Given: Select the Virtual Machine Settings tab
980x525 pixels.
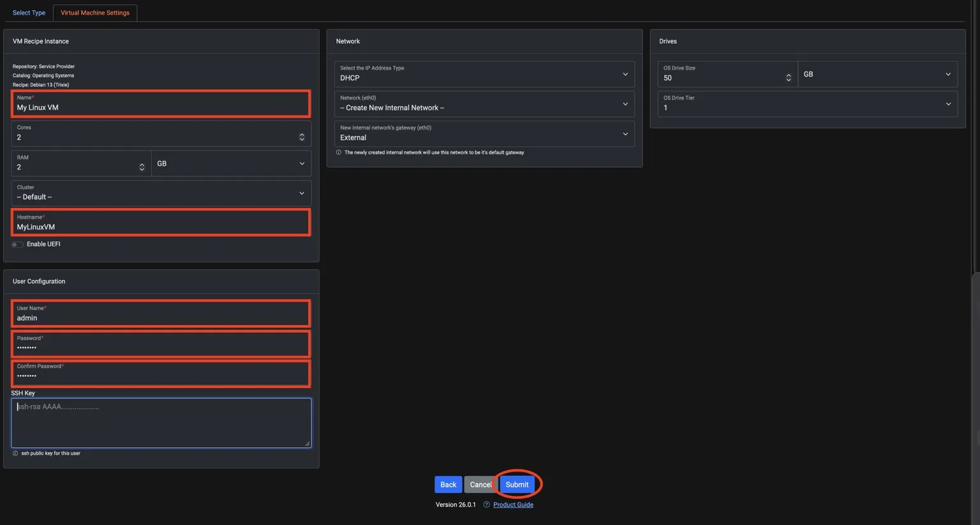Looking at the screenshot, I should click(94, 12).
